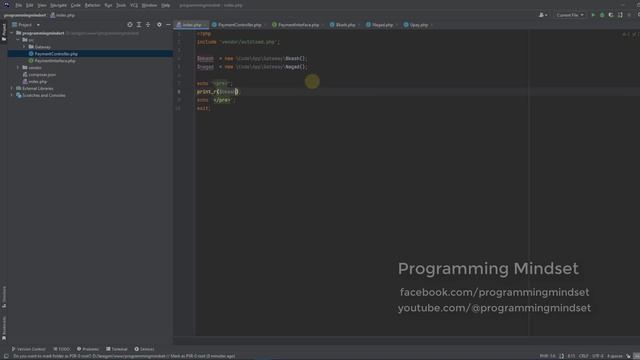640x360 pixels.
Task: Select PaymentInterface.php in the project tree
Action: click(55, 61)
